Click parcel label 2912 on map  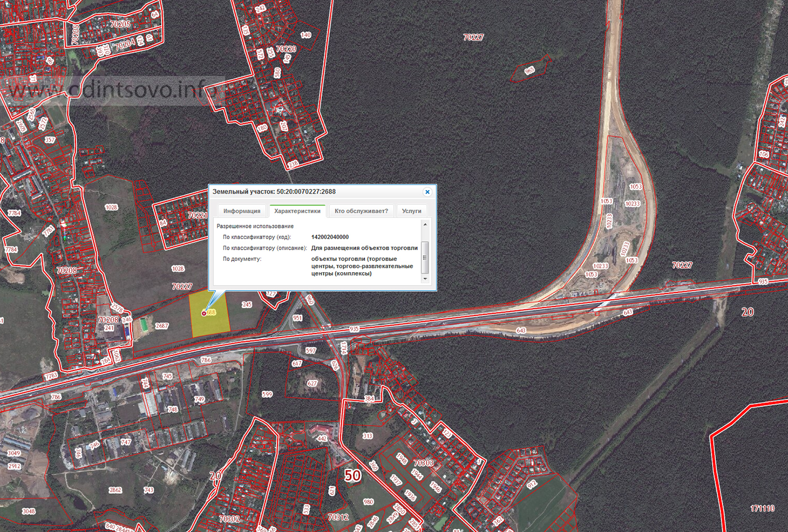14,466
